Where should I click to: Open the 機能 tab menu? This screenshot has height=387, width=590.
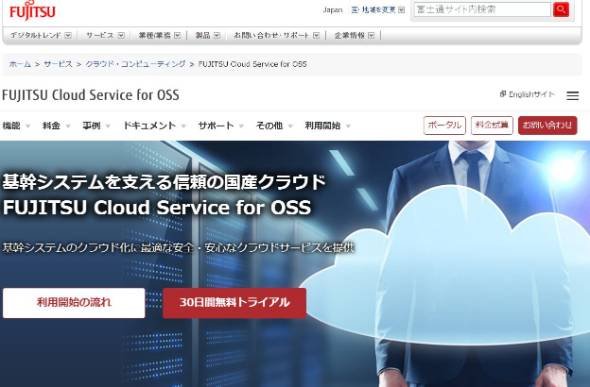(16, 126)
